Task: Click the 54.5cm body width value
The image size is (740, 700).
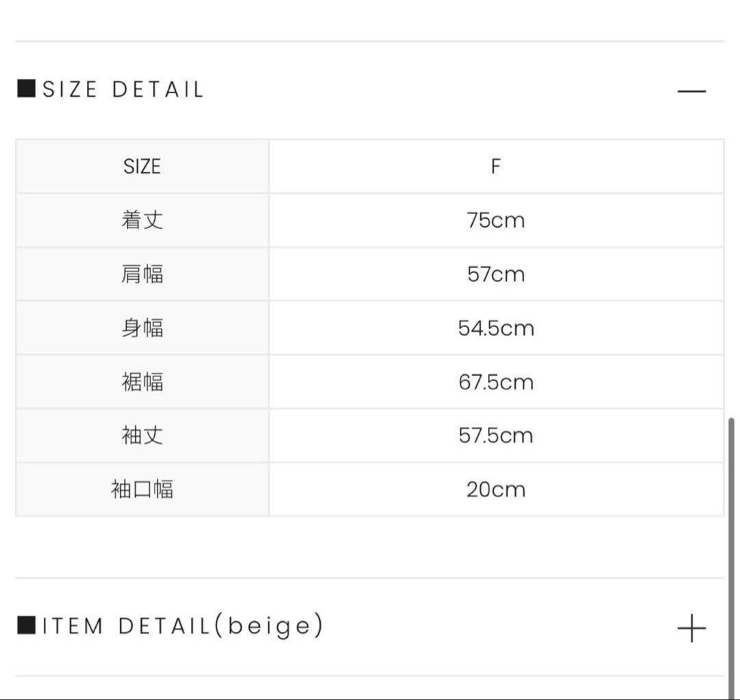Action: pos(495,328)
